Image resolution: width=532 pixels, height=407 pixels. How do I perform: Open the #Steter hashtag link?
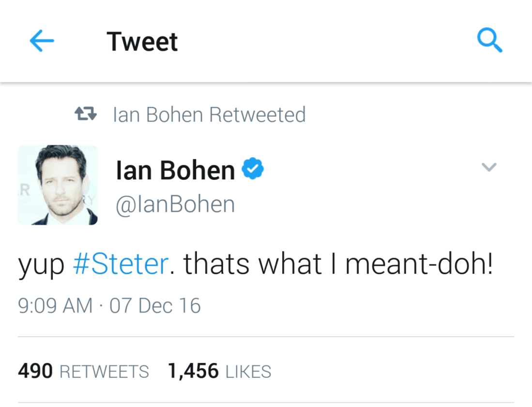coord(121,265)
